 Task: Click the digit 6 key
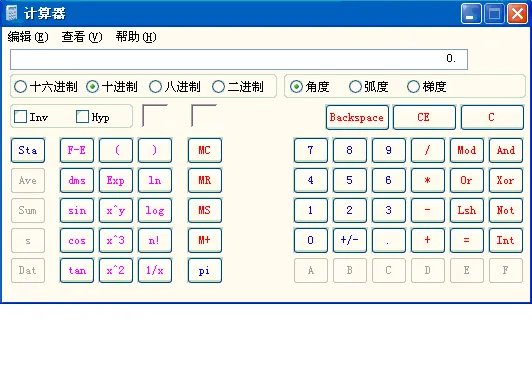[389, 180]
